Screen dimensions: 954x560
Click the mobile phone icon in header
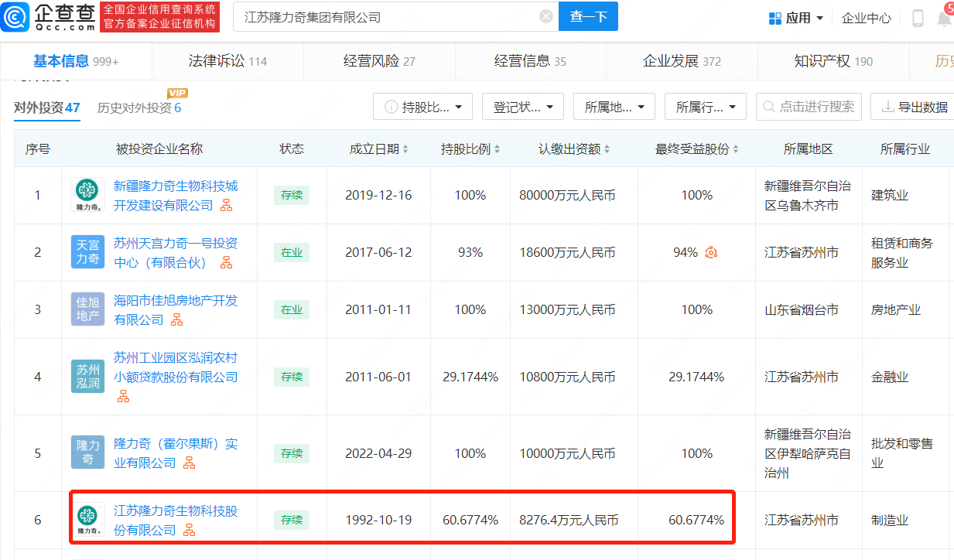point(918,18)
